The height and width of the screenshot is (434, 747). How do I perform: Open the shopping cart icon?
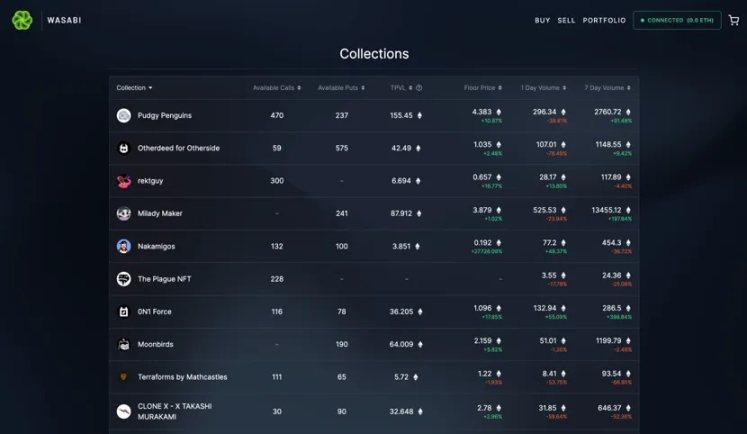coord(734,20)
